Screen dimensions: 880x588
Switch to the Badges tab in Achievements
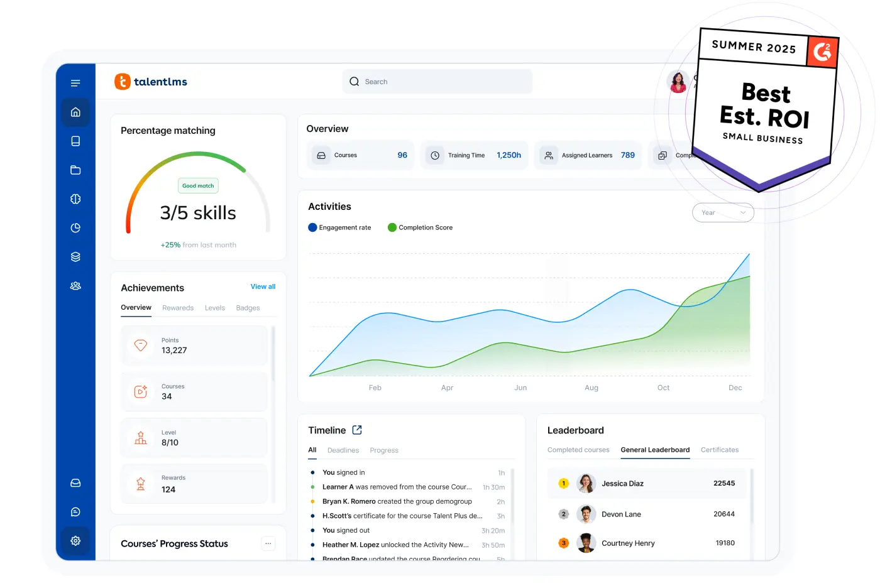pos(248,308)
